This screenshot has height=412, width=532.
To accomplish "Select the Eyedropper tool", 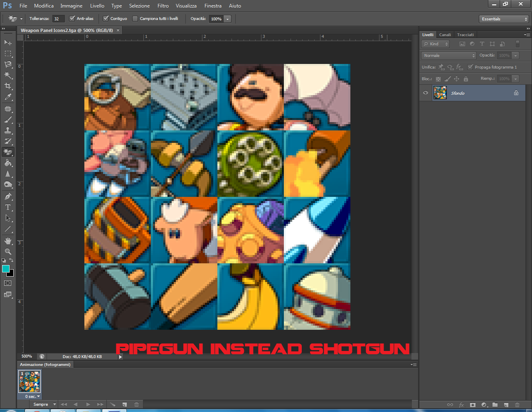I will point(8,97).
